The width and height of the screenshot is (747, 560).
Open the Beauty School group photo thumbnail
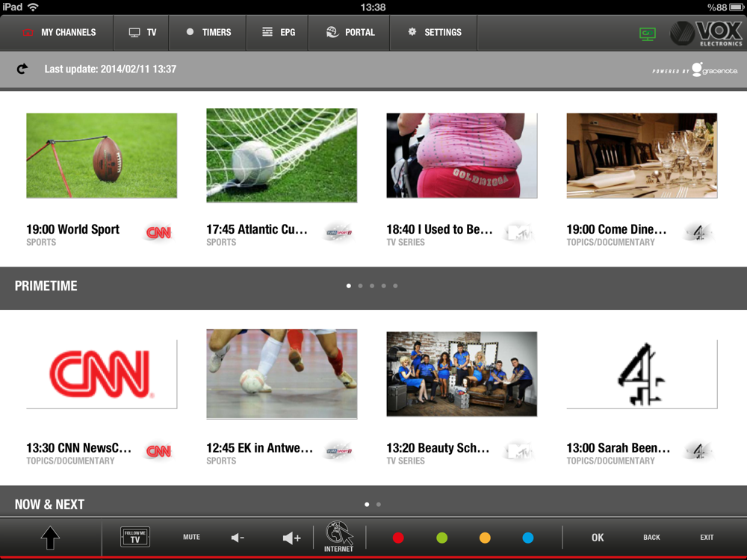tap(462, 374)
